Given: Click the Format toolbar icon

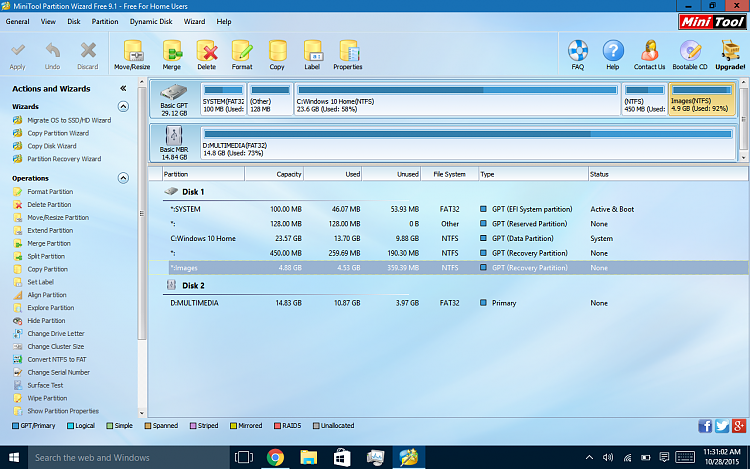Looking at the screenshot, I should point(242,52).
